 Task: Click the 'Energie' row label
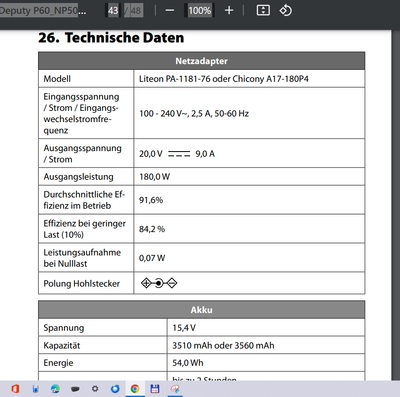pos(58,363)
